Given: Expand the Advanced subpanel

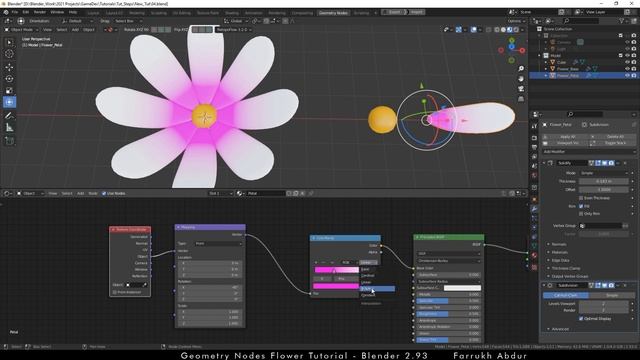Looking at the screenshot, I should point(559,329).
